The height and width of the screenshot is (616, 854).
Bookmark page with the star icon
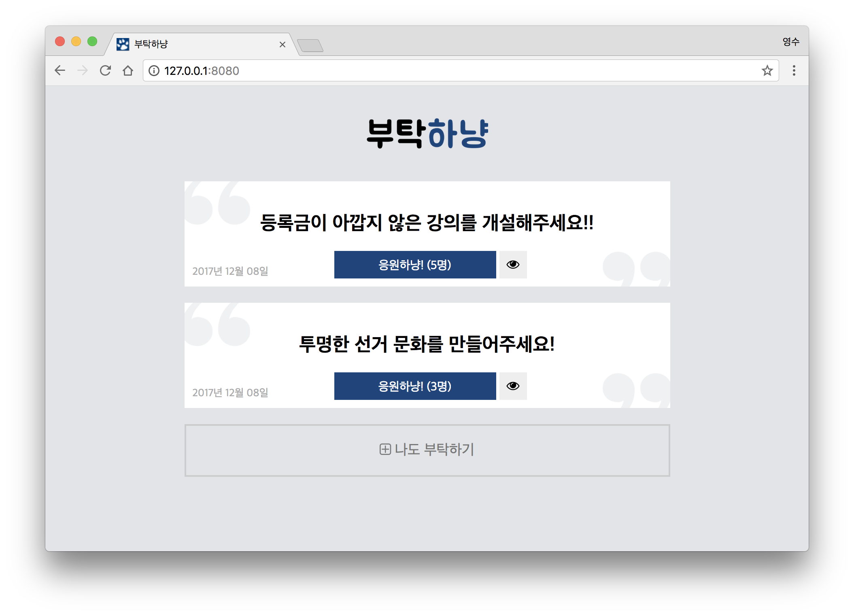point(767,71)
